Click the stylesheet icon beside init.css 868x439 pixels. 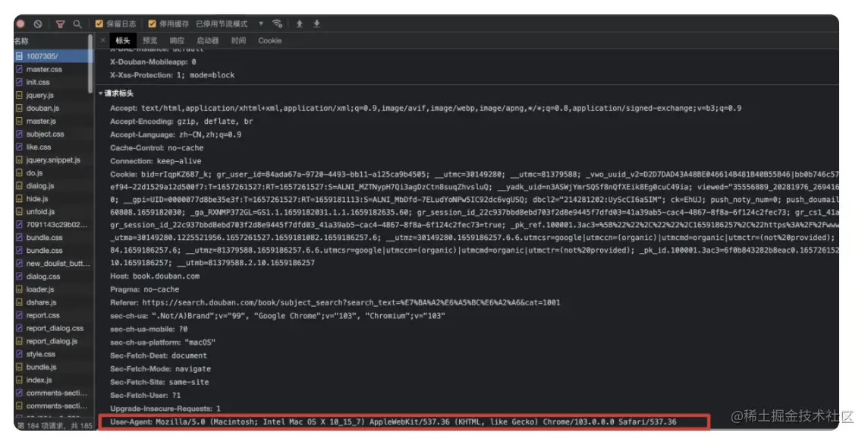pyautogui.click(x=20, y=82)
